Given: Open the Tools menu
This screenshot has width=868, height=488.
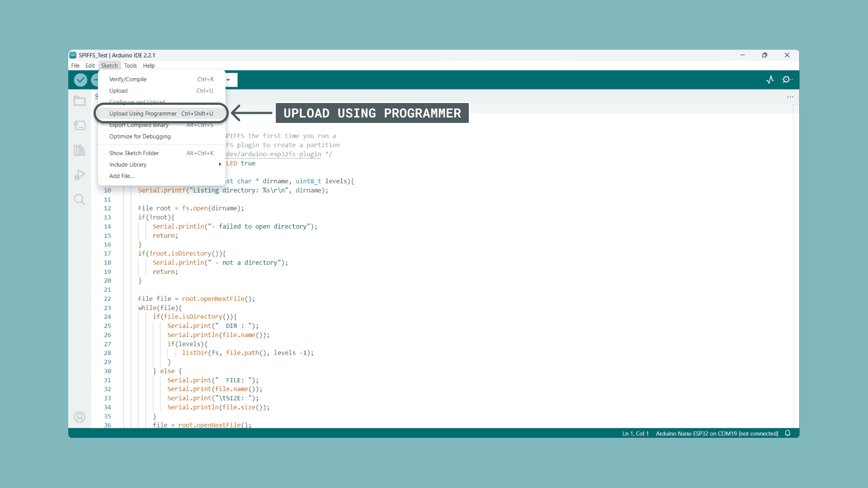Looking at the screenshot, I should [130, 66].
